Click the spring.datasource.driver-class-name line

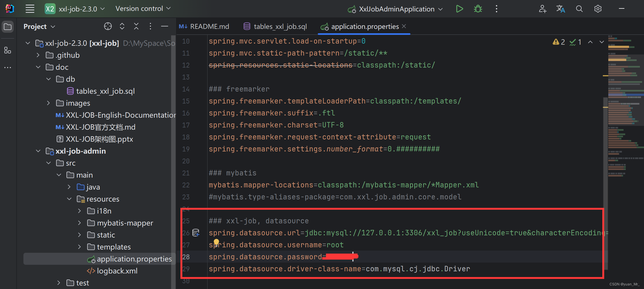(x=339, y=269)
